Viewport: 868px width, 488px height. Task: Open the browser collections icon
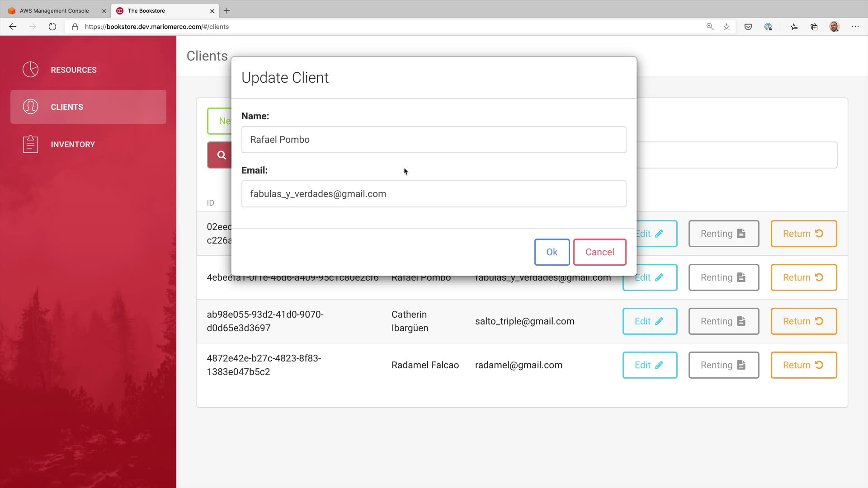(x=814, y=27)
